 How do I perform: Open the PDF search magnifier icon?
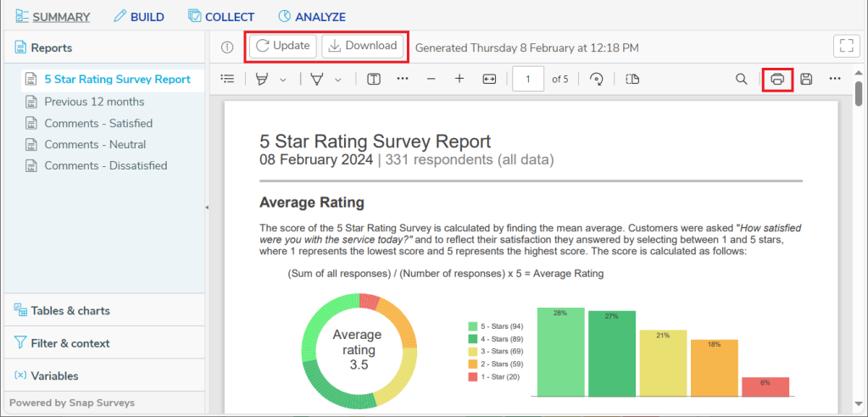(x=741, y=79)
